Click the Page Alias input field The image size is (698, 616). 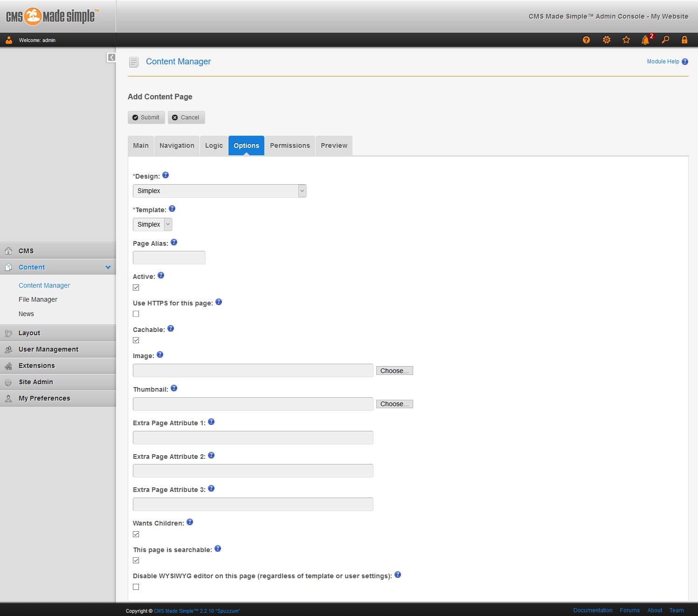pos(169,258)
